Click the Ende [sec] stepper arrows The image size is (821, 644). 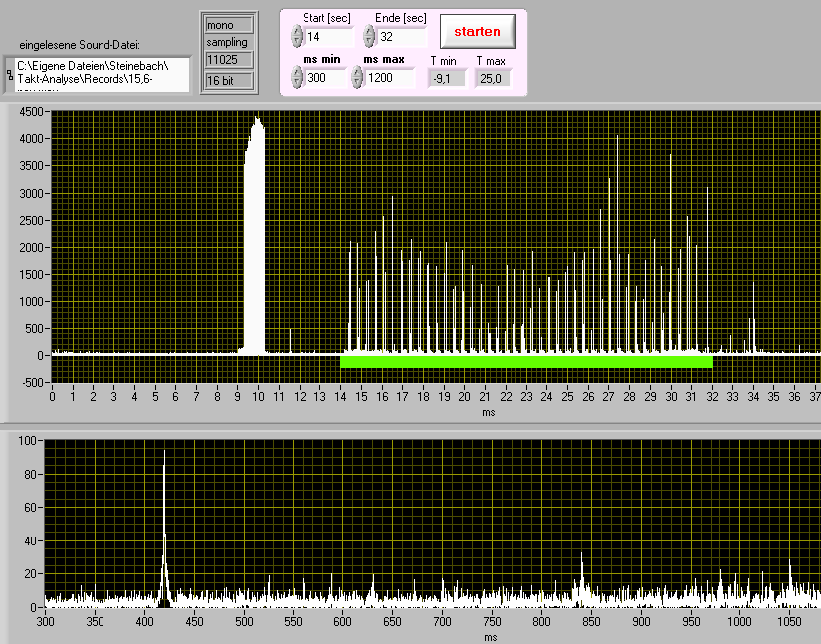(x=369, y=37)
